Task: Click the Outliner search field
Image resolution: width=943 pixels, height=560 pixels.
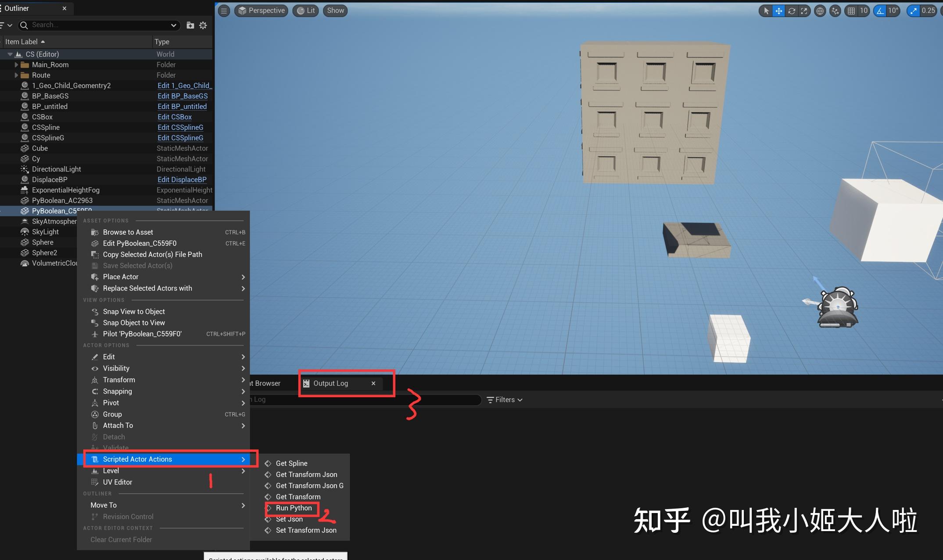Action: point(101,25)
